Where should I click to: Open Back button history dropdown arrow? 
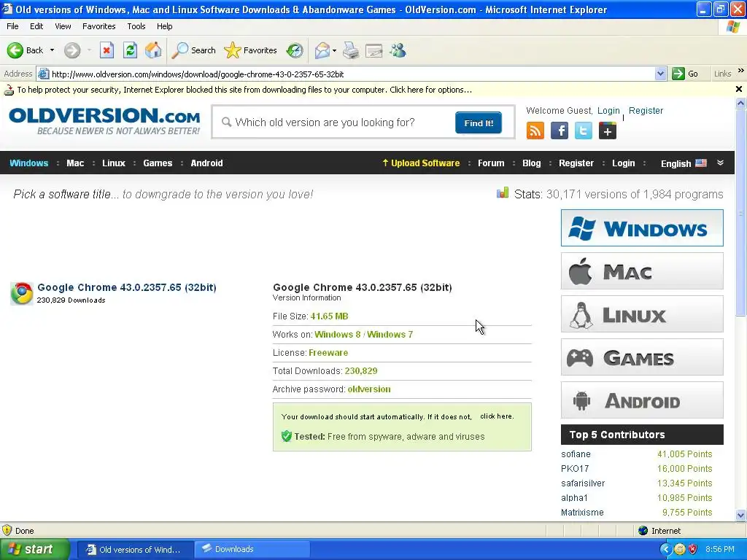[52, 50]
